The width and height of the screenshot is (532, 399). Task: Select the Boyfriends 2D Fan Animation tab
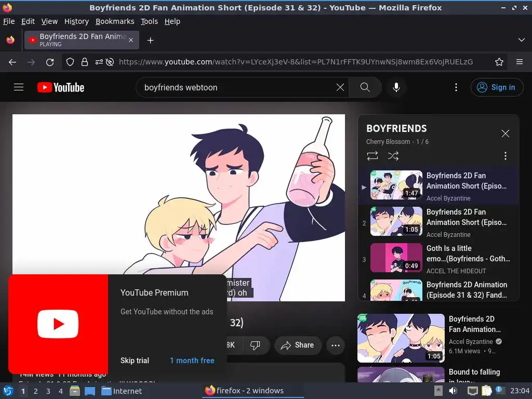[82, 40]
